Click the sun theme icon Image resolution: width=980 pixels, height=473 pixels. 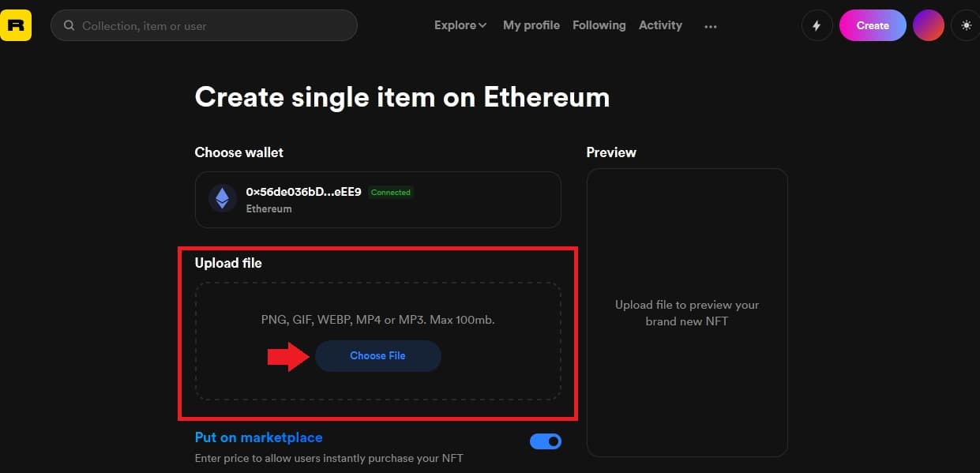click(966, 25)
